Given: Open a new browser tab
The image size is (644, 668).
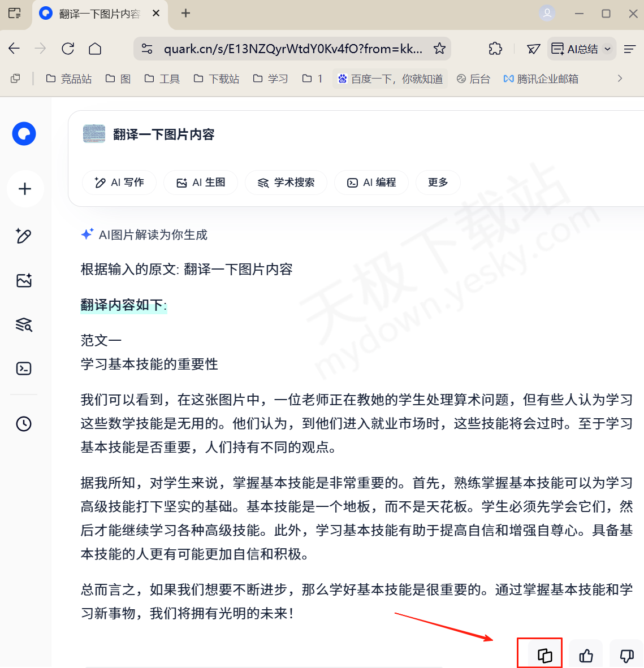Looking at the screenshot, I should [x=185, y=13].
